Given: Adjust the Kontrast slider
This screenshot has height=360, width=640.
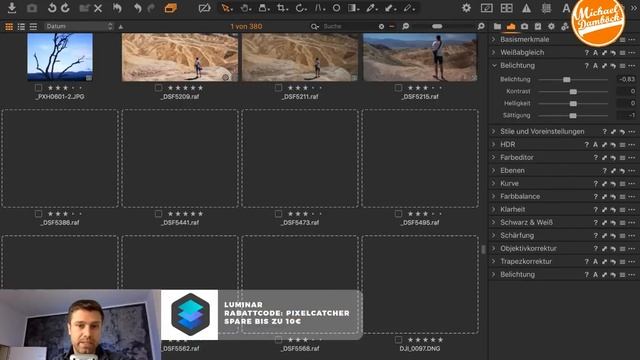Looking at the screenshot, I should pos(573,92).
